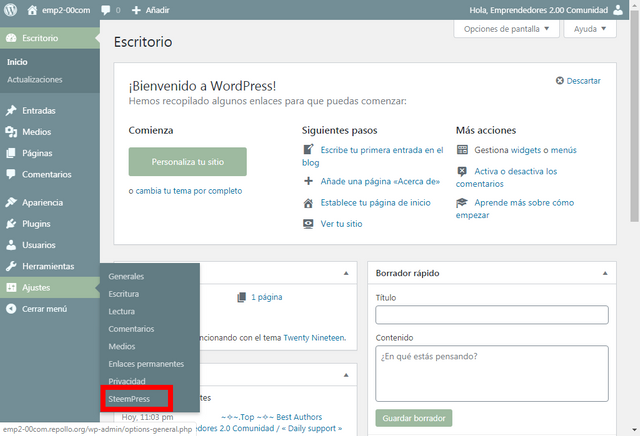The image size is (640, 436).
Task: Click Hola, Emprendedores 2.00 Comunidad account
Action: pyautogui.click(x=538, y=10)
